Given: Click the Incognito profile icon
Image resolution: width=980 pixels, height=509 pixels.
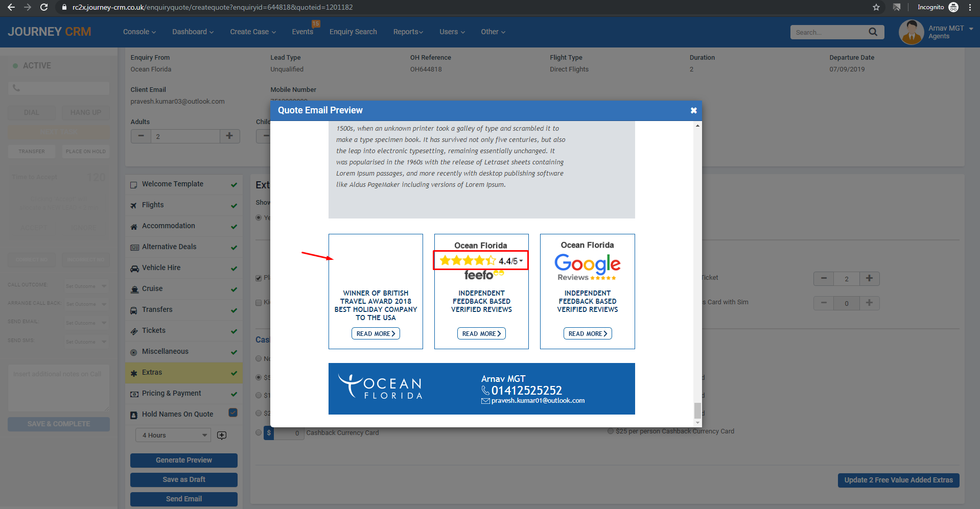Looking at the screenshot, I should click(x=953, y=7).
